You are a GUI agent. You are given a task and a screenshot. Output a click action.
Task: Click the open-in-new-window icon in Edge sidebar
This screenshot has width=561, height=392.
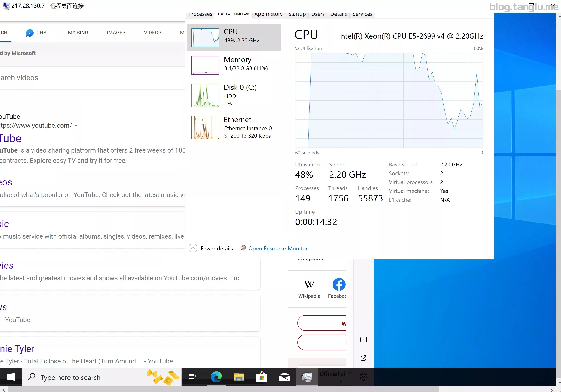pos(364,358)
